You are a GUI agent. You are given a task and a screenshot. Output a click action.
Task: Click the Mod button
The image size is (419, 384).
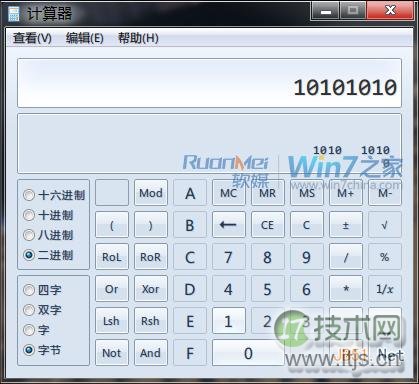151,193
